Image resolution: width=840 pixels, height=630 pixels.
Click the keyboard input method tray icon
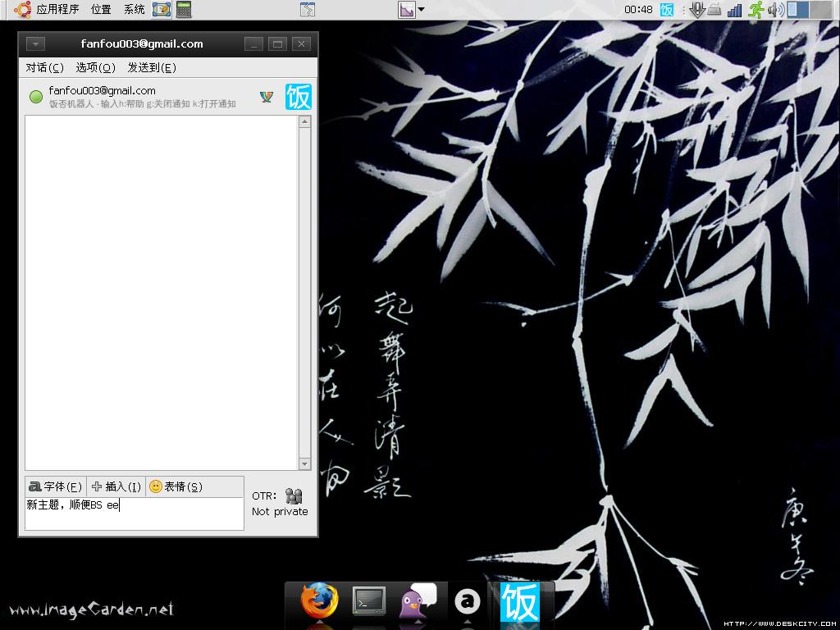(714, 10)
